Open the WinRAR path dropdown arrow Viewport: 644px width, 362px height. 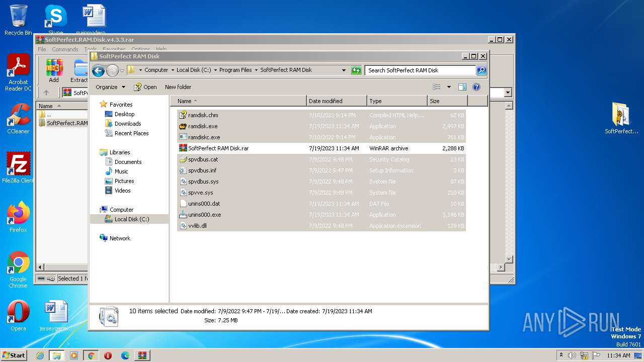click(x=508, y=93)
